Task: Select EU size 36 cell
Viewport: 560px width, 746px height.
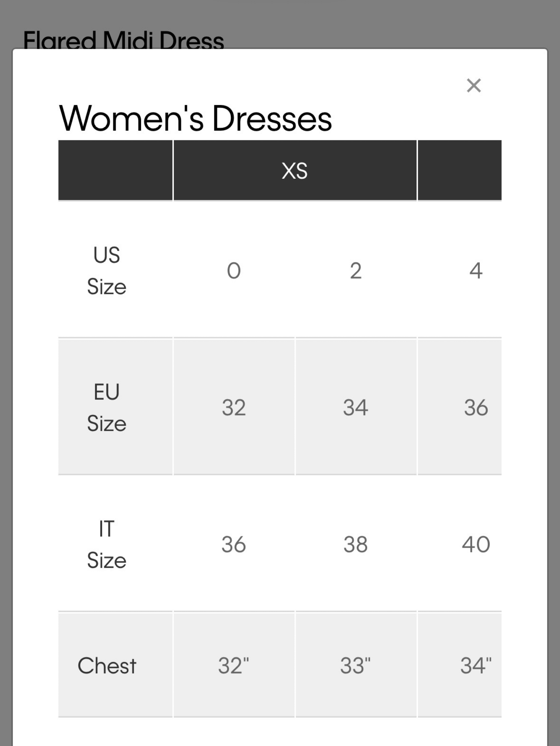Action: pyautogui.click(x=460, y=407)
